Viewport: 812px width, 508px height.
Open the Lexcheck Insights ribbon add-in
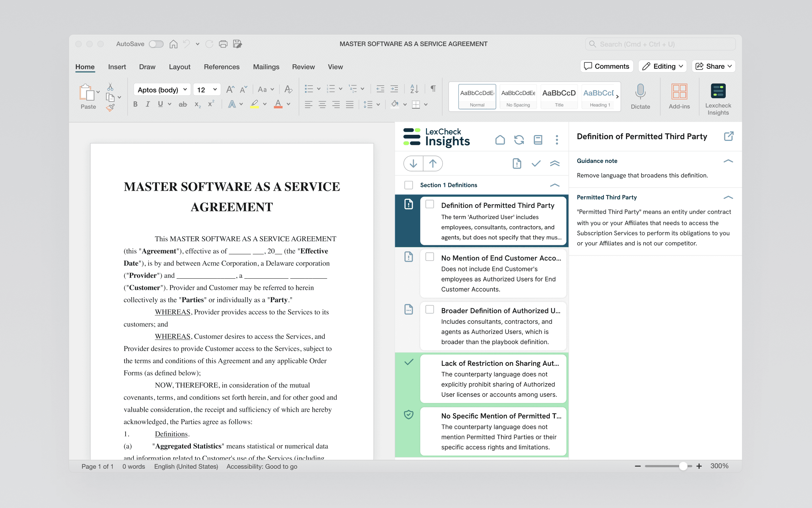(718, 99)
